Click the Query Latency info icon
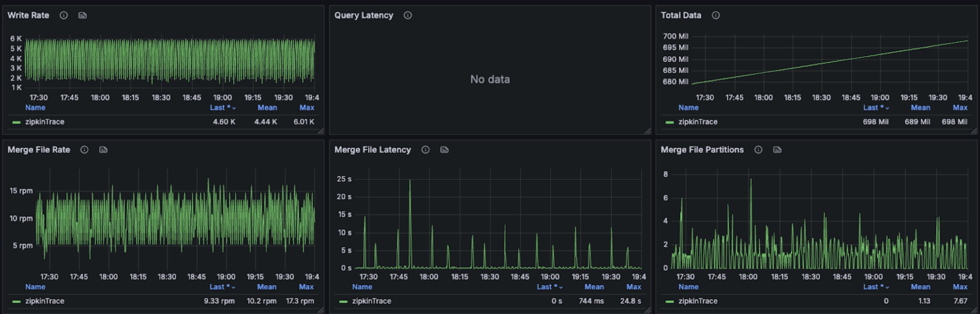Image resolution: width=980 pixels, height=314 pixels. 408,15
